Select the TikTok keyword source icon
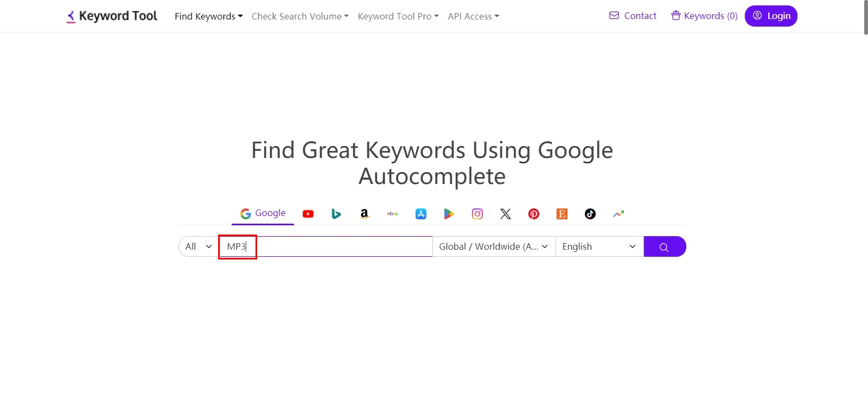The width and height of the screenshot is (868, 399). pyautogui.click(x=590, y=214)
